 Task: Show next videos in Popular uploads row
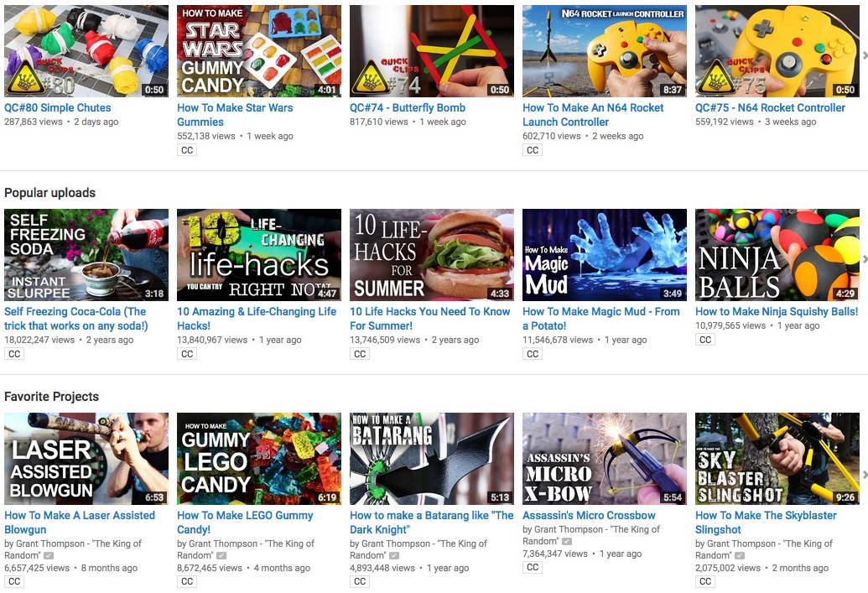point(865,259)
